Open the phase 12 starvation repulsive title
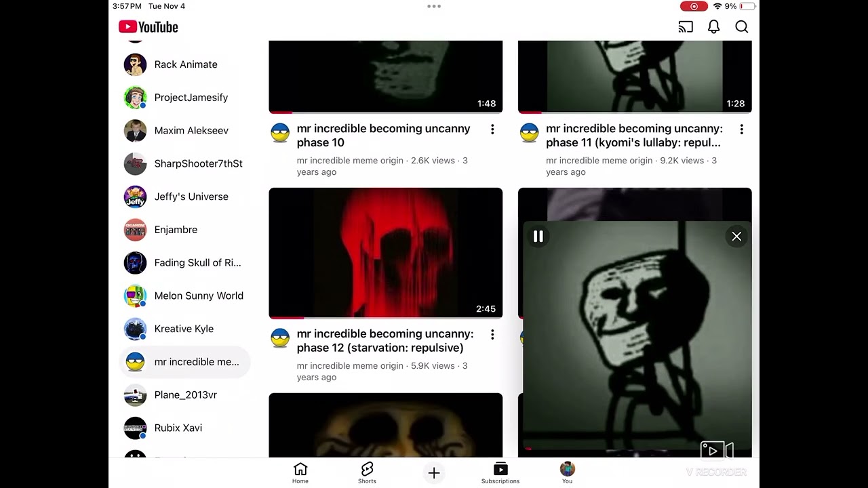The height and width of the screenshot is (488, 868). coord(385,341)
